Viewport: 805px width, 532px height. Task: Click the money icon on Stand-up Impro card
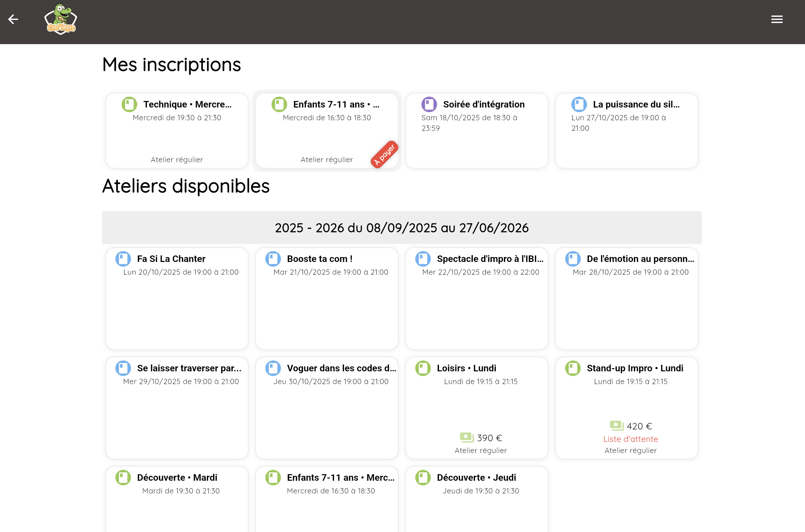tap(616, 425)
